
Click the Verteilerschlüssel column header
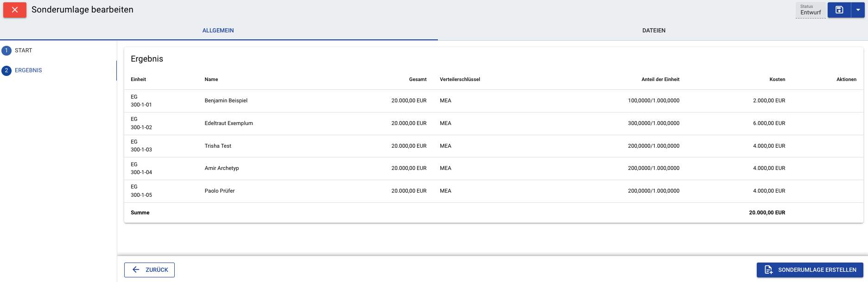point(460,80)
